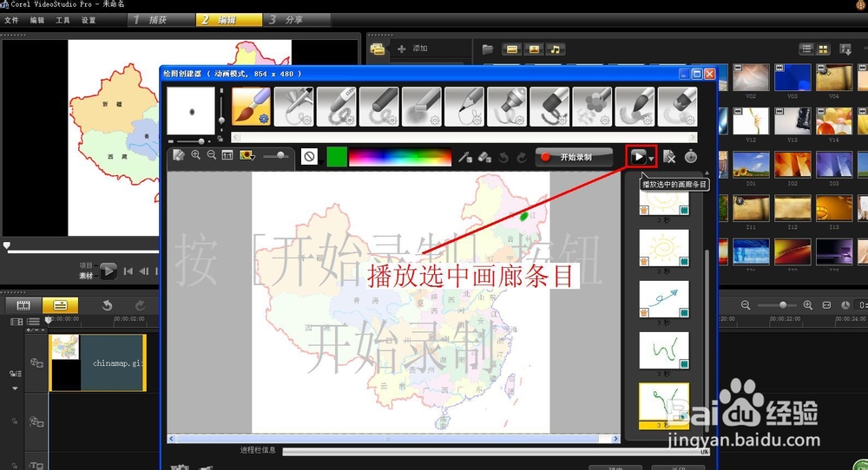868x470 pixels.
Task: Select the sun drawing gallery thumbnail
Action: (x=664, y=248)
